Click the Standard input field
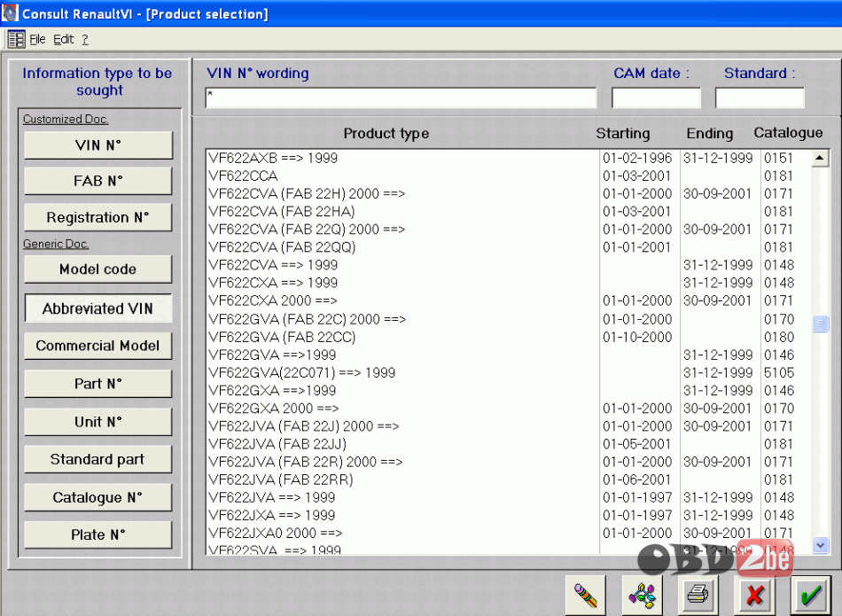The height and width of the screenshot is (616, 842). (760, 97)
